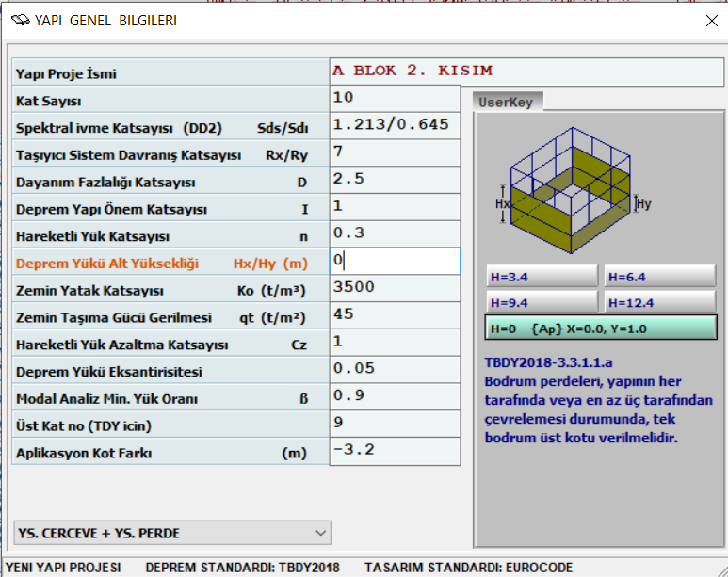
Task: Close the YAPI GENEL BILGILERI dialog
Action: pyautogui.click(x=712, y=21)
